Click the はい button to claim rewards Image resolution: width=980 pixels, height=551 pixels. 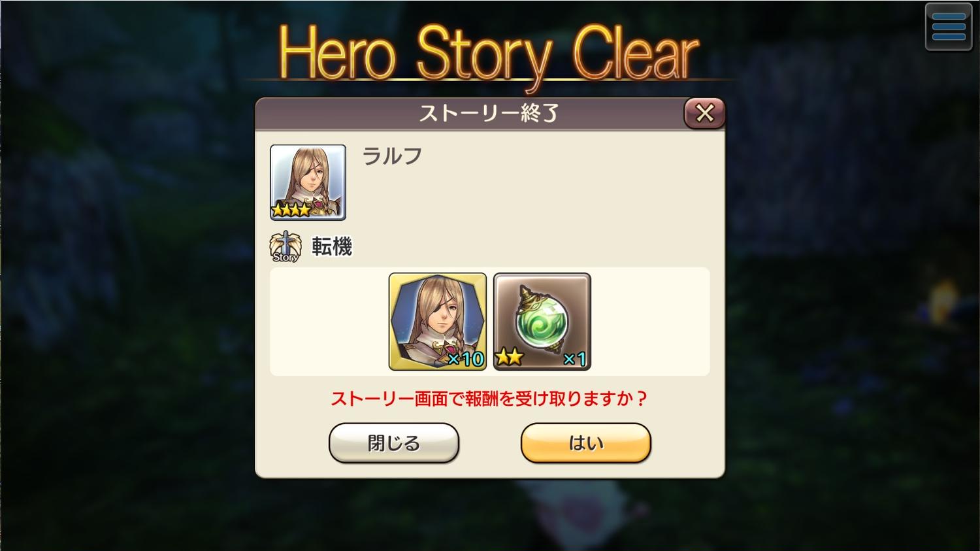(x=585, y=443)
